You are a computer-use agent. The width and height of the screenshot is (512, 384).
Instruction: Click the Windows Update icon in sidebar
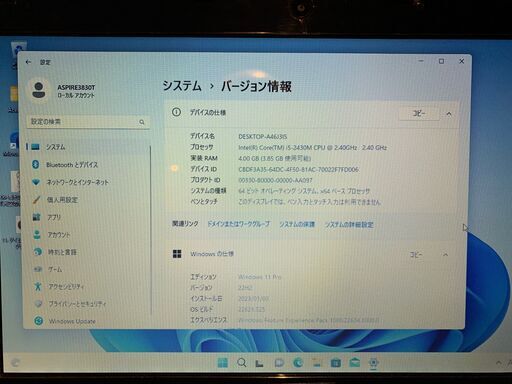pyautogui.click(x=39, y=321)
